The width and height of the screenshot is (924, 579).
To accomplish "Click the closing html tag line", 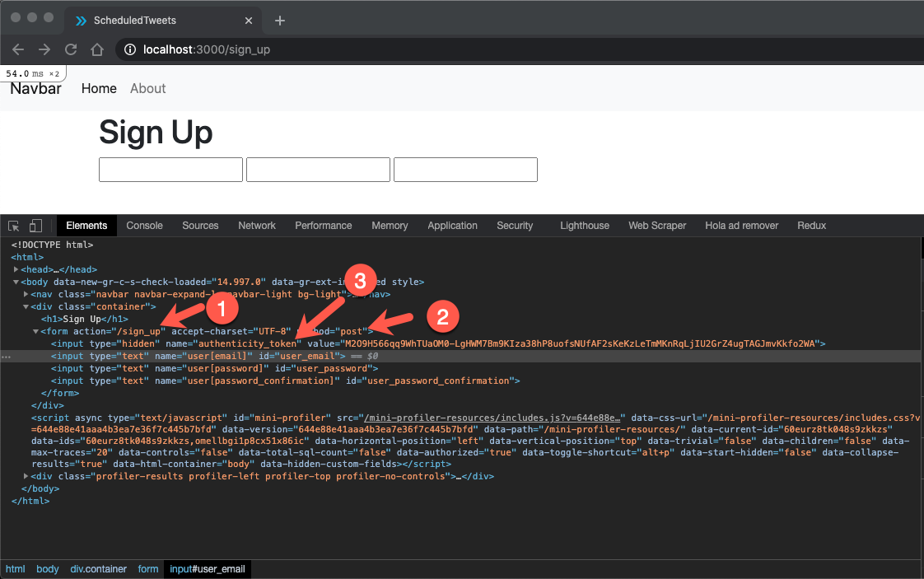I will (30, 502).
